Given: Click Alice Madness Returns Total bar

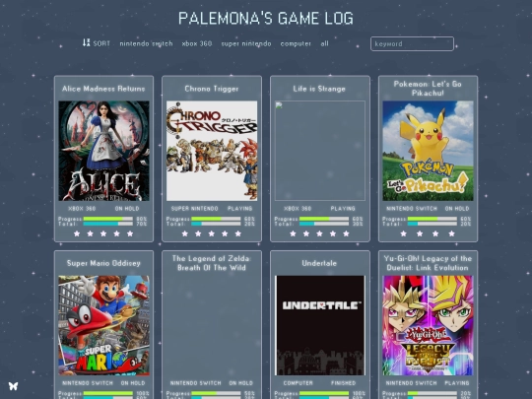Looking at the screenshot, I should [108, 224].
